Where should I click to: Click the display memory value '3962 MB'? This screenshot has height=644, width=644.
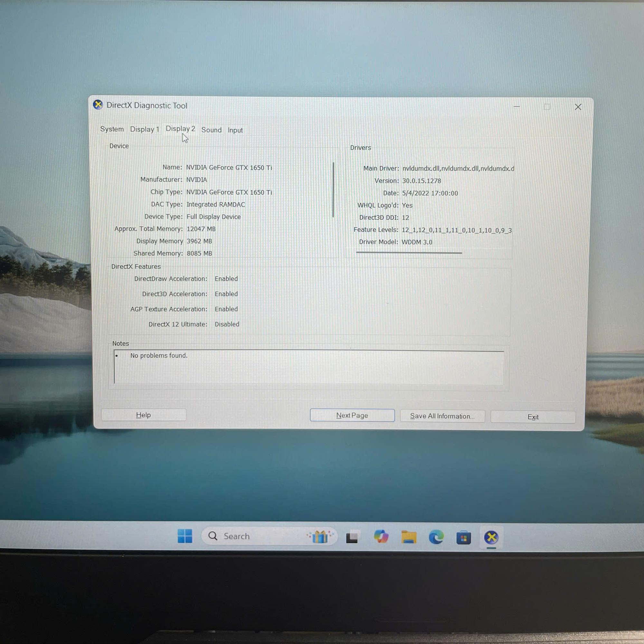pos(199,241)
